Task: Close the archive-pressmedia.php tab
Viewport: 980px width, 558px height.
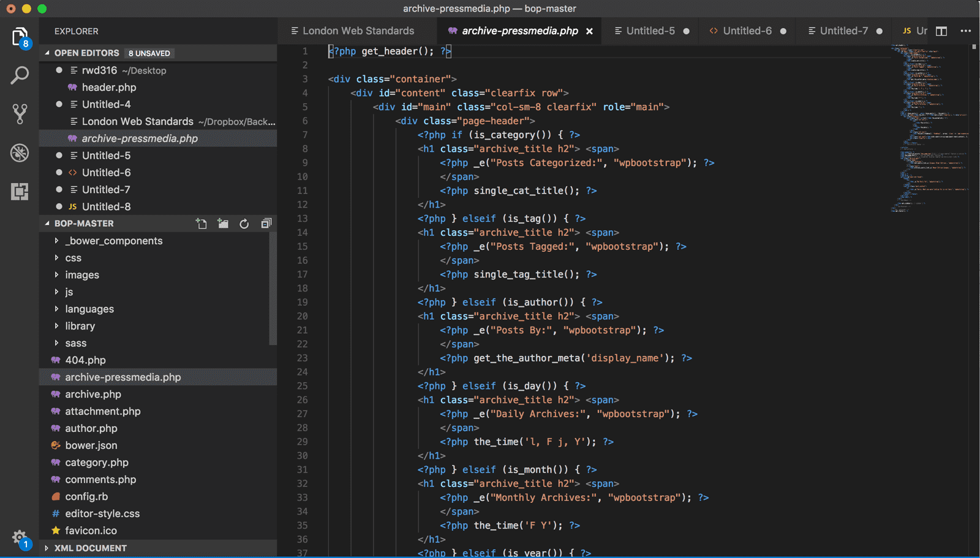Action: (x=589, y=31)
